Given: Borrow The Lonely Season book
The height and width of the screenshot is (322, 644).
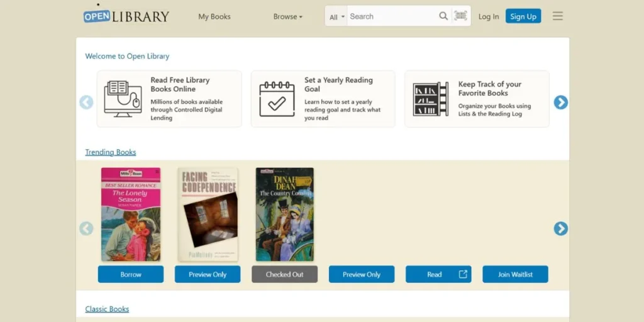Looking at the screenshot, I should [x=131, y=274].
